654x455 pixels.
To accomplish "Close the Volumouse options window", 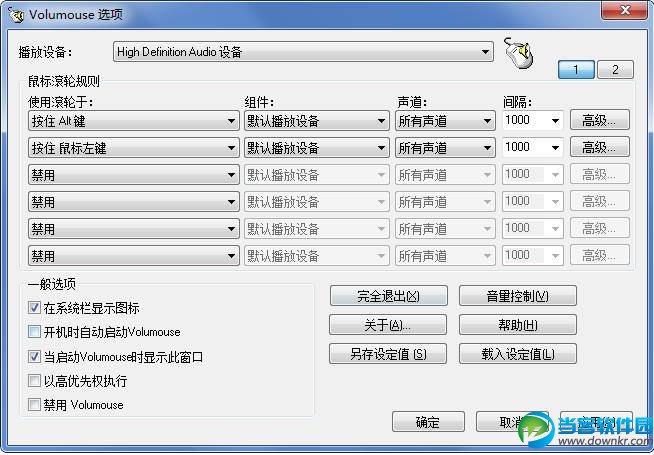I will pyautogui.click(x=624, y=10).
